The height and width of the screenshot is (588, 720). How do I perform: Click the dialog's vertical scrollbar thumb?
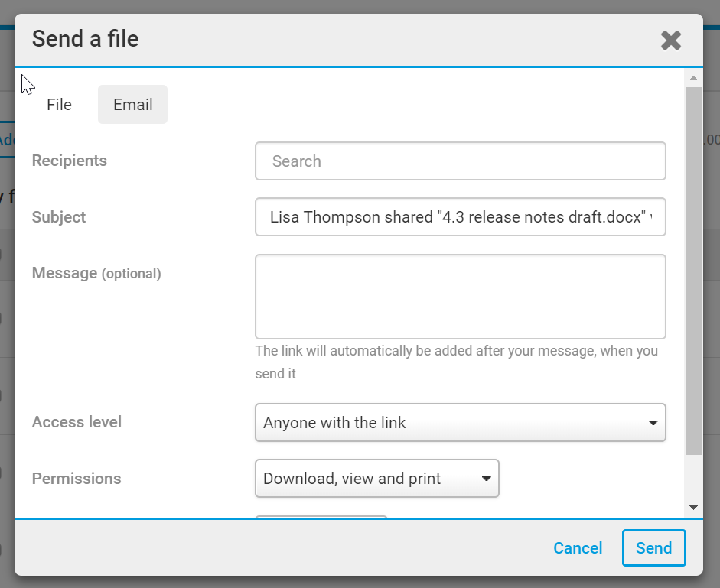[693, 268]
